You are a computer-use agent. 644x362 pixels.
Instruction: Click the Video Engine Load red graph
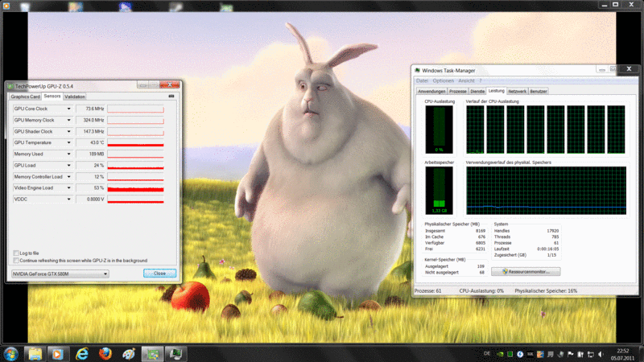coord(135,188)
